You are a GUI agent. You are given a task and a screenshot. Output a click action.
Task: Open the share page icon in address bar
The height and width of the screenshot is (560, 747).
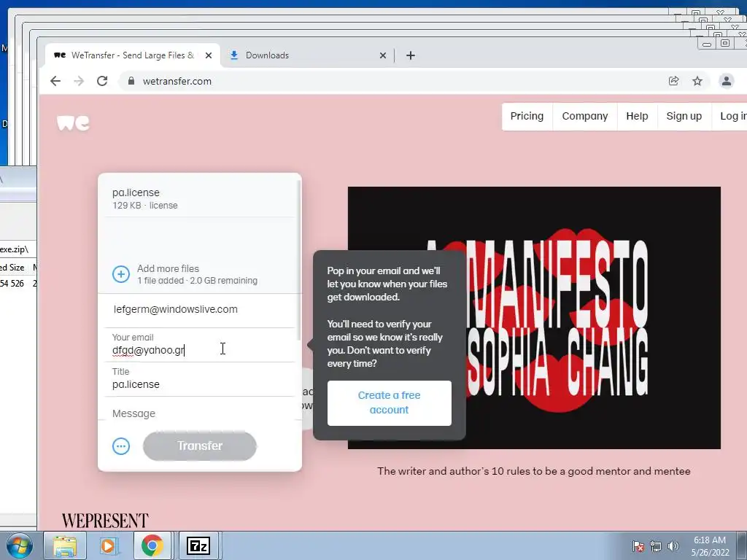point(673,81)
